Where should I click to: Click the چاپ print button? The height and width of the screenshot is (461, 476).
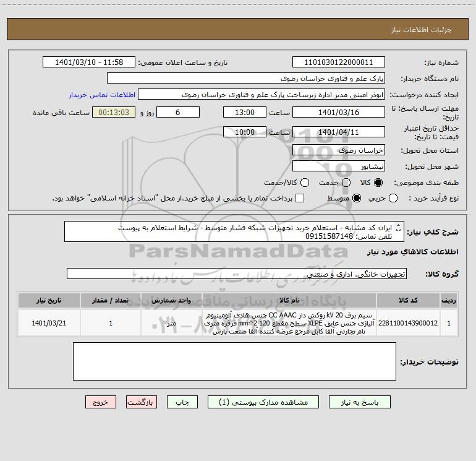tap(182, 402)
